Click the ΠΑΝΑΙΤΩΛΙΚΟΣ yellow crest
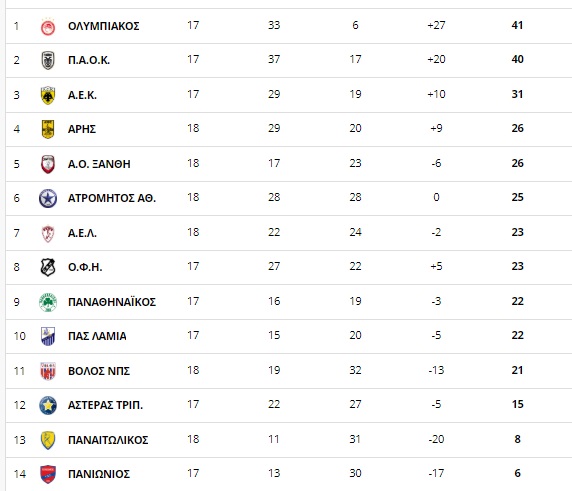 pyautogui.click(x=48, y=440)
